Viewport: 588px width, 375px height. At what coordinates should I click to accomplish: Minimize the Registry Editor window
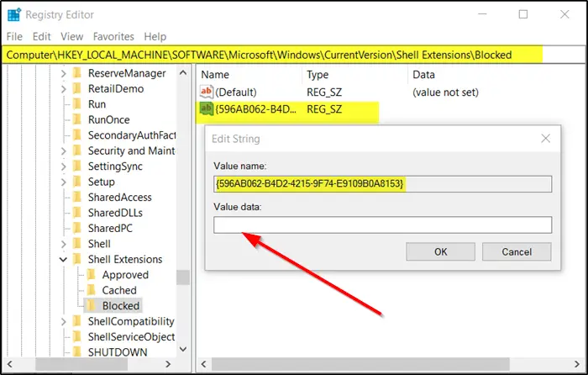[482, 14]
